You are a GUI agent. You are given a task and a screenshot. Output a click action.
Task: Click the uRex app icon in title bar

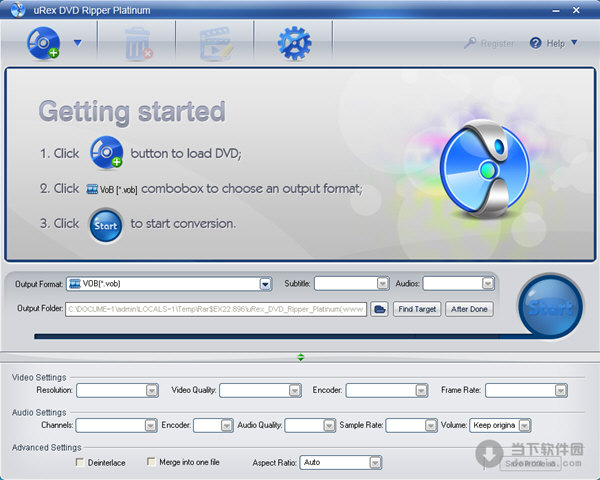[x=18, y=10]
